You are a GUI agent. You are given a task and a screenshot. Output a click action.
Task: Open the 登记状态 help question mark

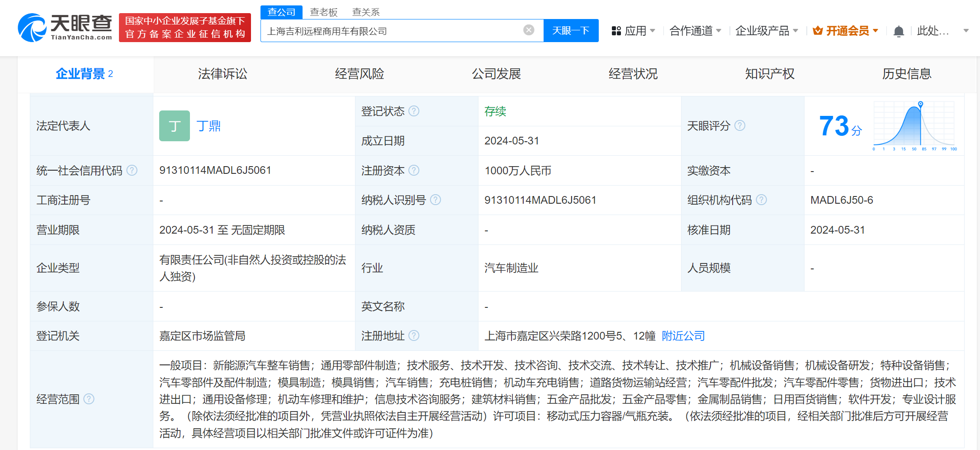414,111
